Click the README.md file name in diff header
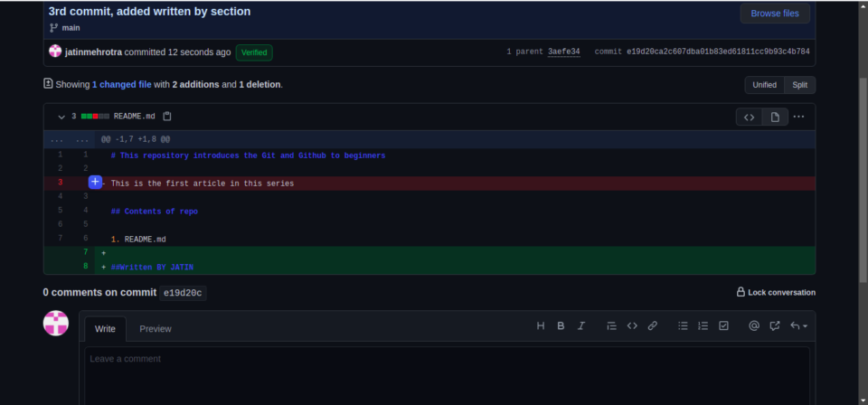Image resolution: width=868 pixels, height=405 pixels. [135, 117]
